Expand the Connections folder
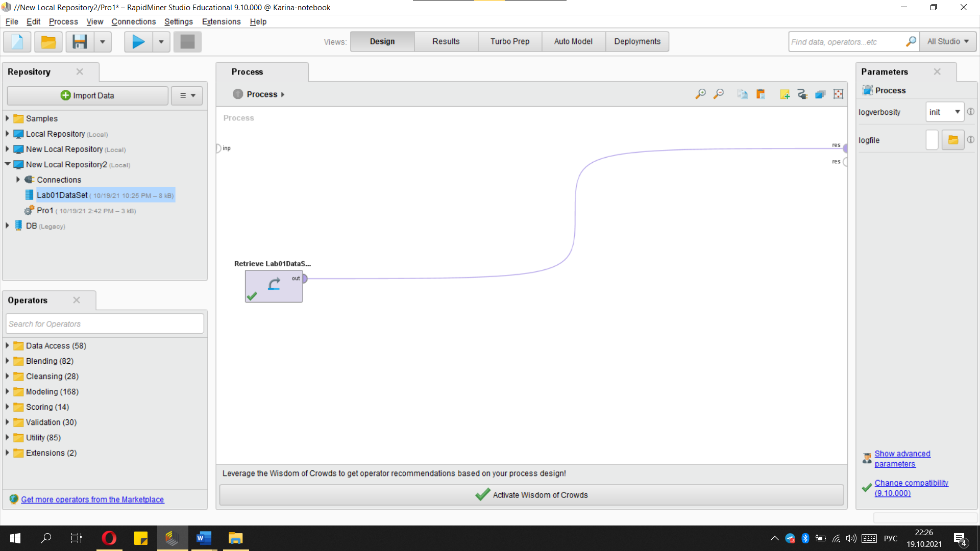Screen dimensions: 980x551 [18, 180]
